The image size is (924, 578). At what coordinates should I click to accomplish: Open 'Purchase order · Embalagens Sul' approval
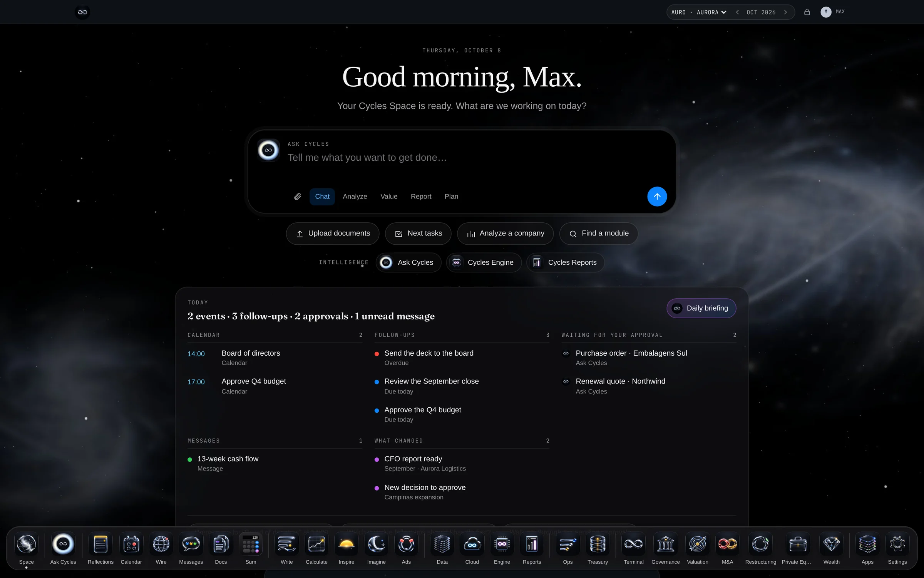648,358
